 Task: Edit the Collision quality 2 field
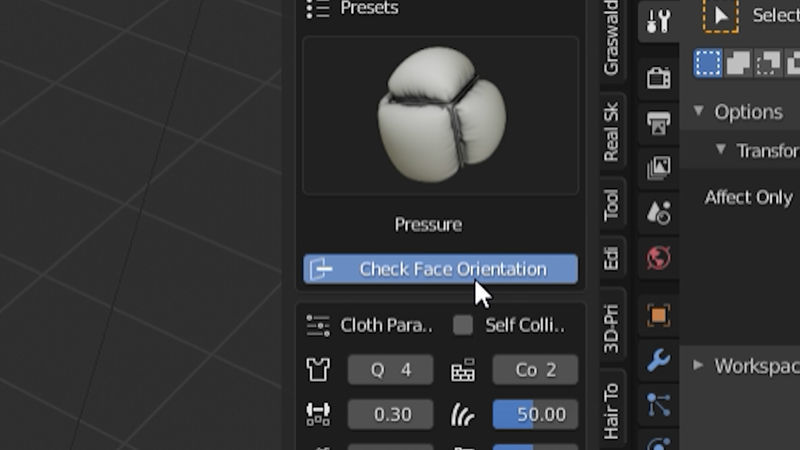pyautogui.click(x=535, y=369)
